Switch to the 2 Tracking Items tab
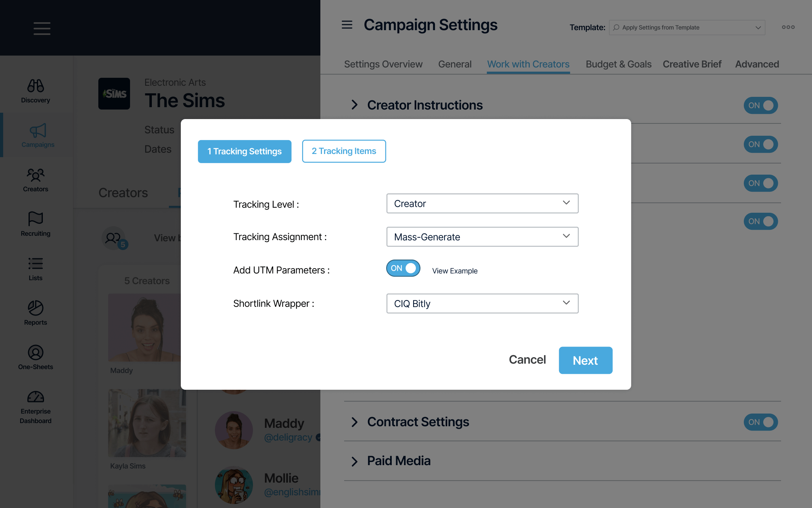The width and height of the screenshot is (812, 508). (x=344, y=151)
